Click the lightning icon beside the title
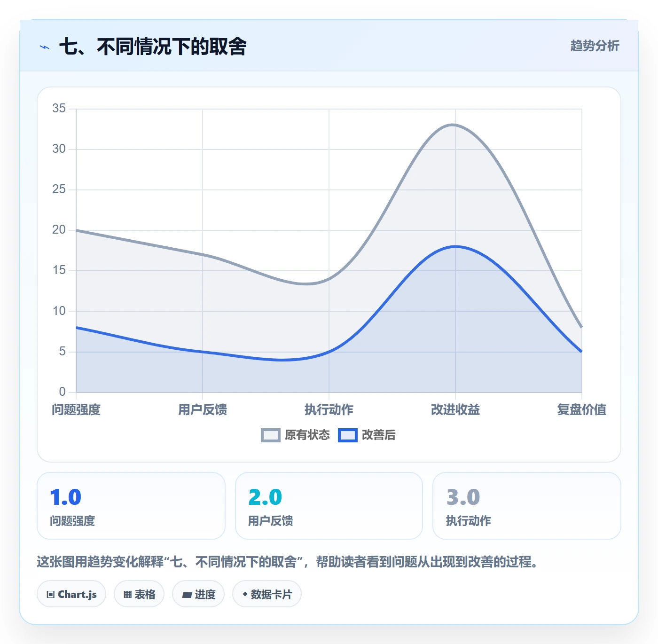The height and width of the screenshot is (644, 658). click(45, 47)
